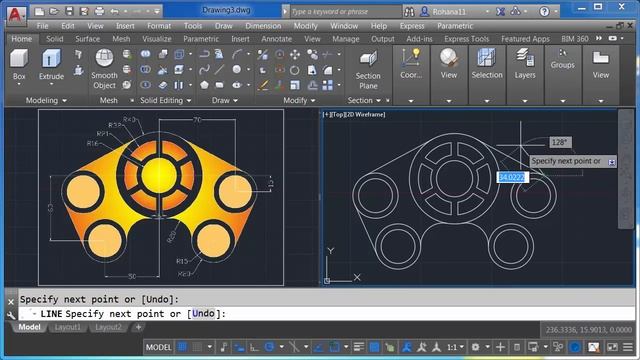The width and height of the screenshot is (640, 360).
Task: Add a new layout with plus button
Action: tap(138, 327)
